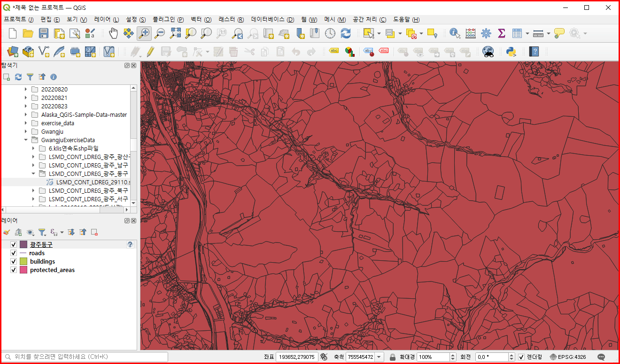Open the 벡터 menu

[x=201, y=19]
